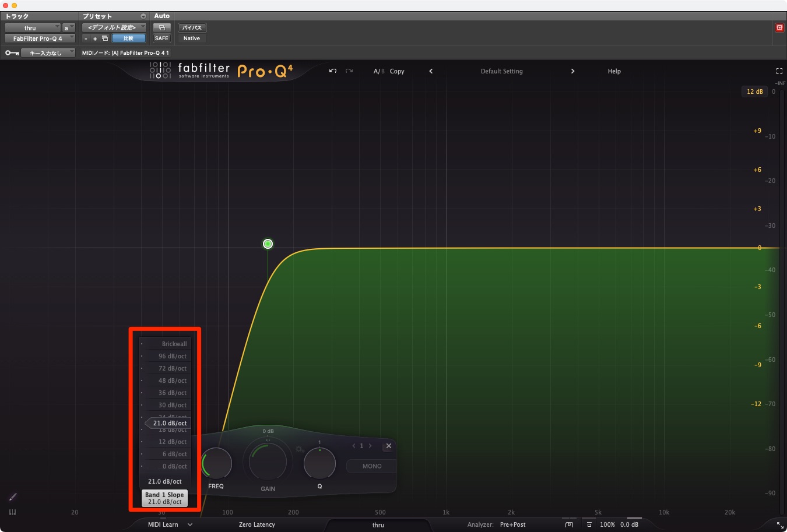Choose 72 dB/oct slope option
Image resolution: width=787 pixels, height=532 pixels.
(166, 368)
